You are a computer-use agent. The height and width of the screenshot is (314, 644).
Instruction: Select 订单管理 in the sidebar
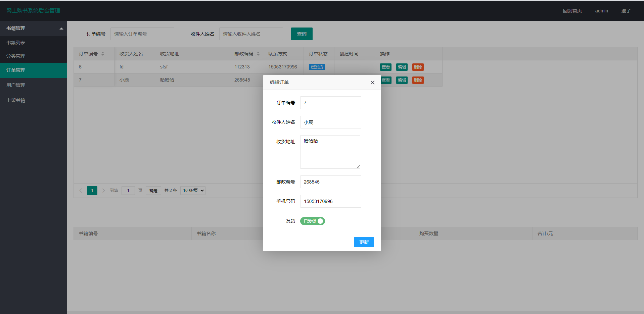pos(33,70)
